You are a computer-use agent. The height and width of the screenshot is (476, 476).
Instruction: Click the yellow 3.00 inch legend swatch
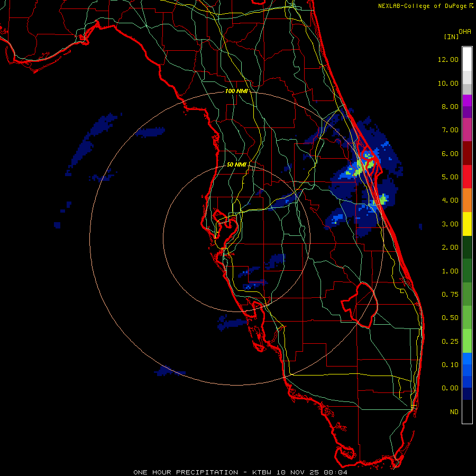point(467,224)
